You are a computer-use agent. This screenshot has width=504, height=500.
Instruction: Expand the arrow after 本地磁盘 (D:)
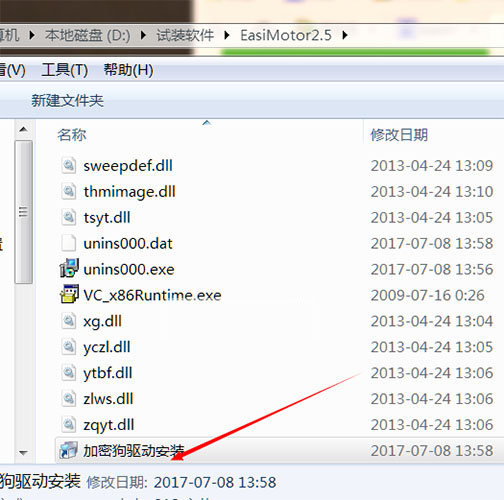[x=143, y=35]
